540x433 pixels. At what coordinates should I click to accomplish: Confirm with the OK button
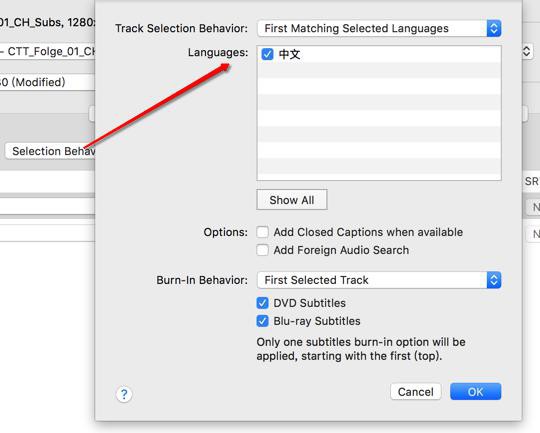click(x=476, y=392)
